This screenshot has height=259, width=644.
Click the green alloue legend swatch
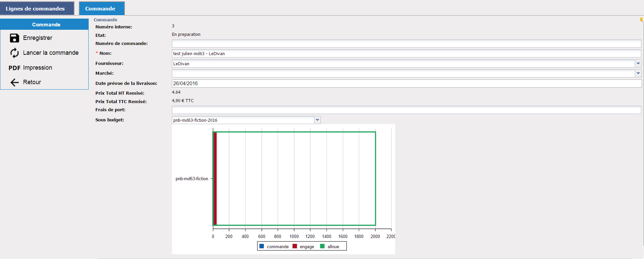pos(322,246)
